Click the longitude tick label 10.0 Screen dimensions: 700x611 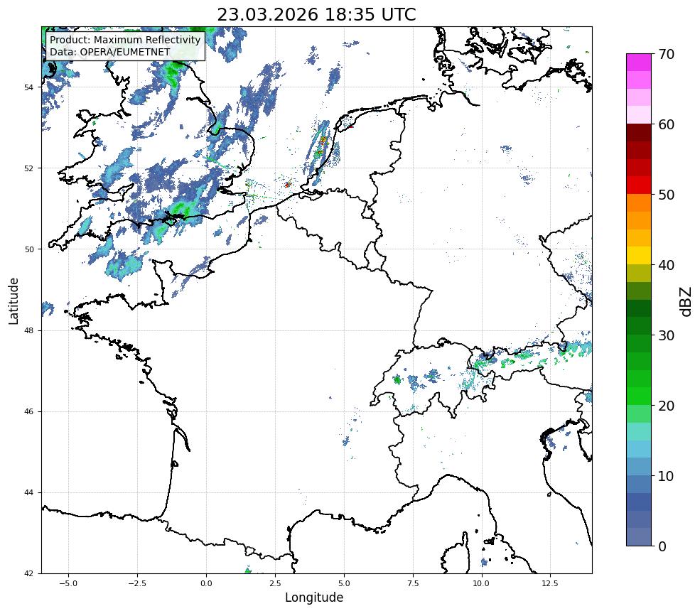point(481,583)
